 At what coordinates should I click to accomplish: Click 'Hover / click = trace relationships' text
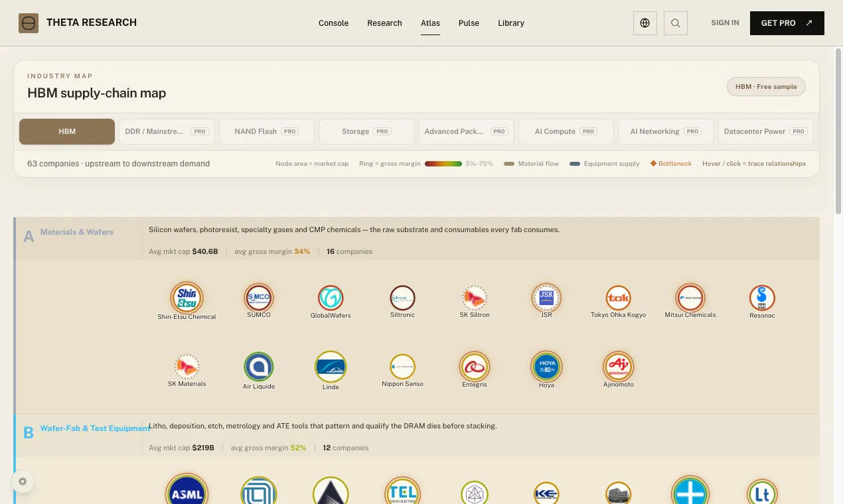click(754, 164)
